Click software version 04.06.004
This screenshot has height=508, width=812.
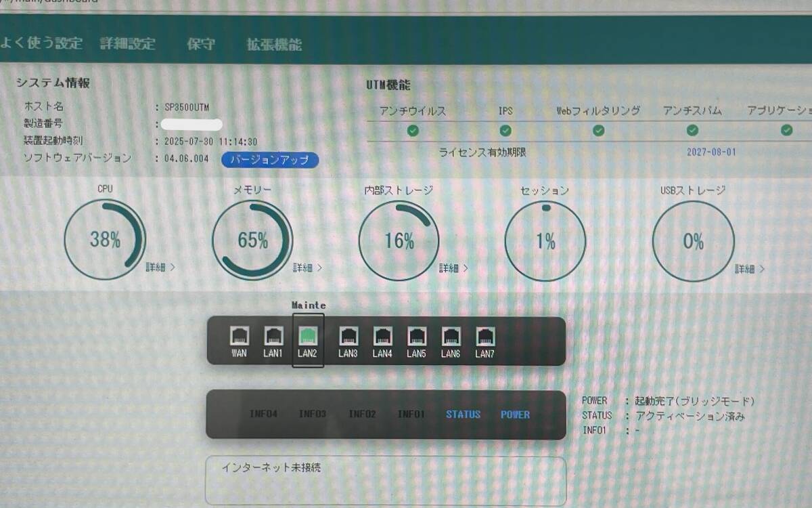[187, 158]
